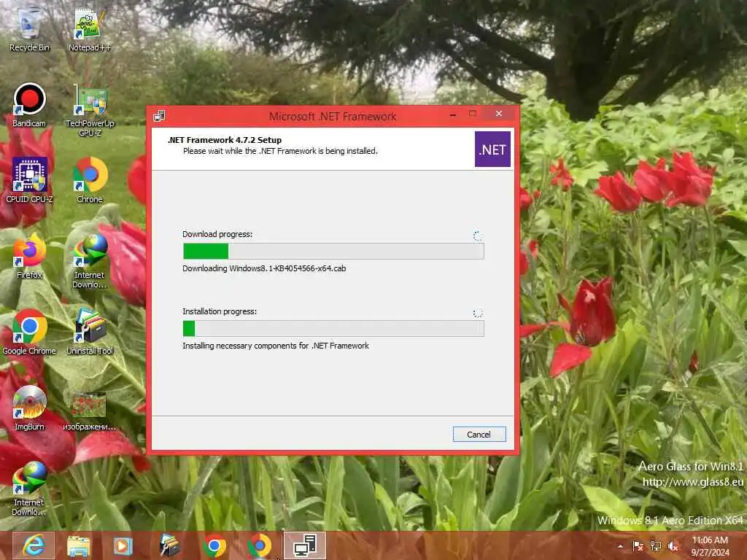Image resolution: width=747 pixels, height=560 pixels.
Task: Open the Uninstall Tool taskbar icon
Action: tap(169, 545)
